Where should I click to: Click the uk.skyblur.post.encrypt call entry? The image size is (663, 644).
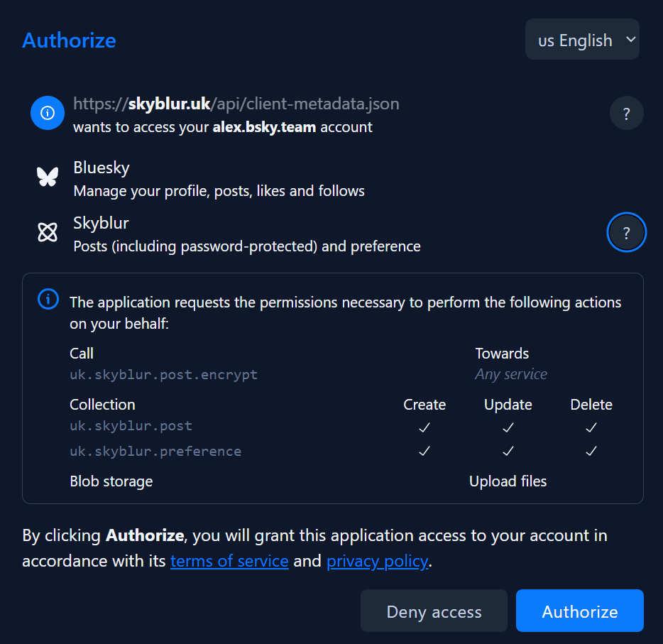pyautogui.click(x=163, y=374)
